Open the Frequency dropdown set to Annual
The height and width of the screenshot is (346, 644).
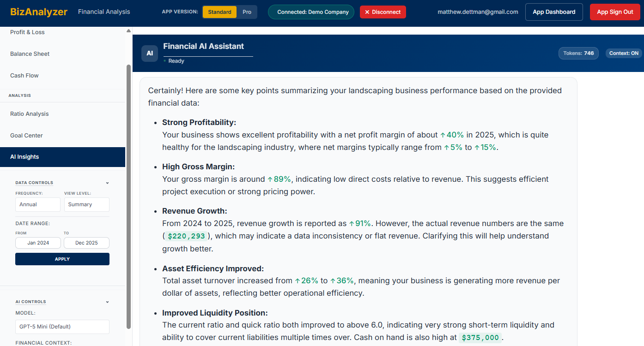[38, 204]
